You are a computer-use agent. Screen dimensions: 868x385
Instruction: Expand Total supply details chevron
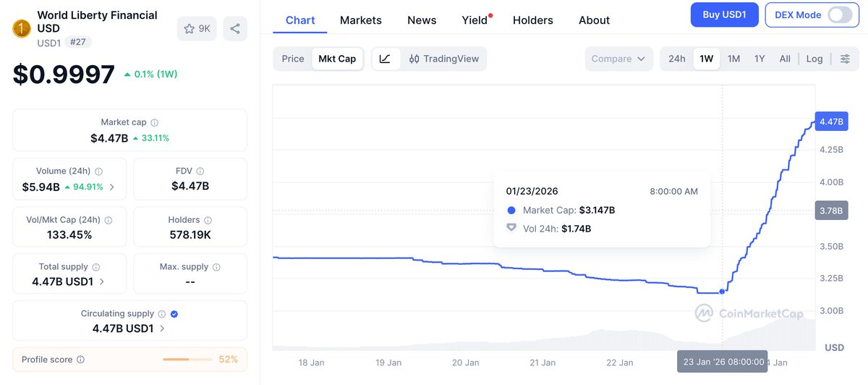101,282
